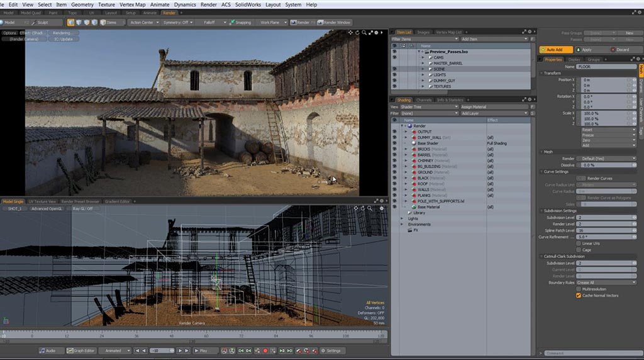Toggle visibility of ROOF material
The width and height of the screenshot is (644, 360).
click(x=394, y=184)
